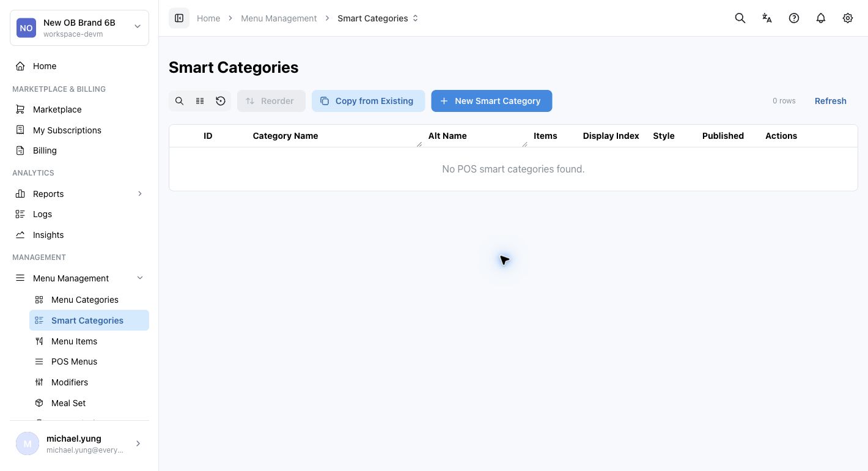
Task: Click the Alt Name column resize handle
Action: [x=524, y=144]
